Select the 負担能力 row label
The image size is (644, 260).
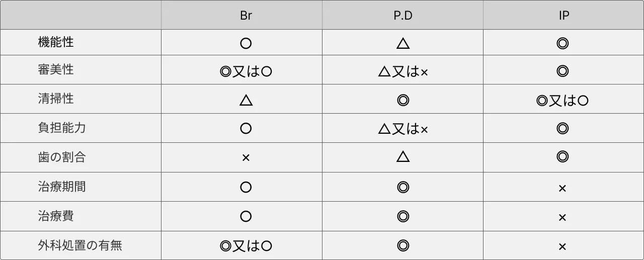pos(62,128)
